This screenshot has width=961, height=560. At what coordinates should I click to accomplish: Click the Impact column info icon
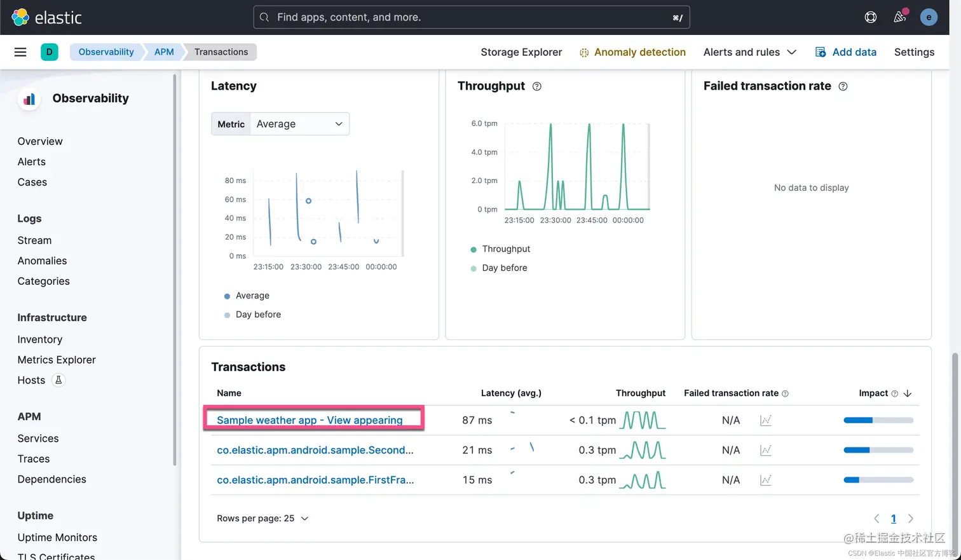coord(895,393)
